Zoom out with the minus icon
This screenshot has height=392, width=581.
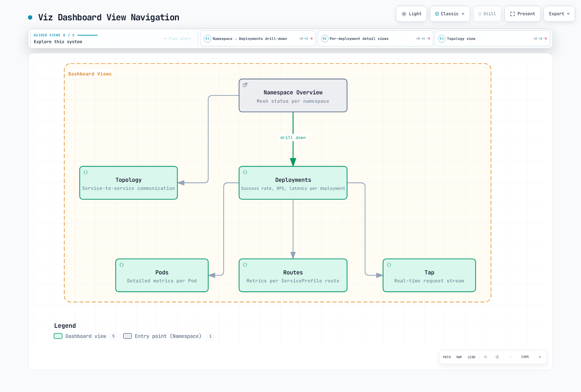(x=510, y=357)
